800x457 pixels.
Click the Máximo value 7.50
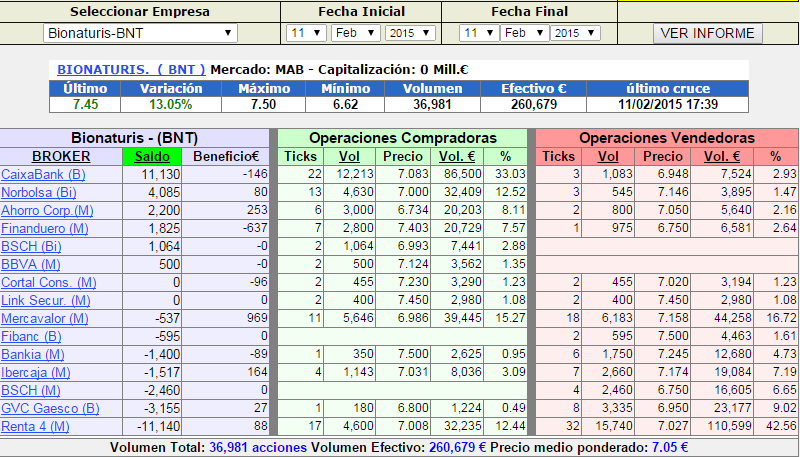click(264, 105)
